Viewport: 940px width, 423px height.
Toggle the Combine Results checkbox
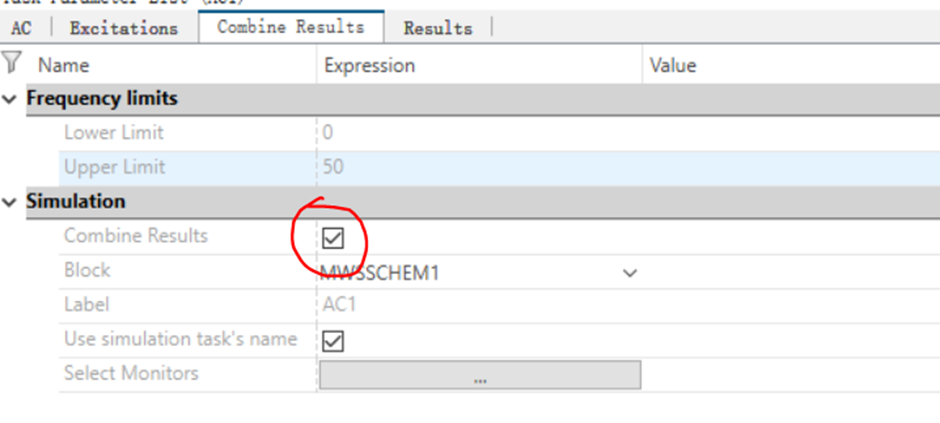point(333,238)
